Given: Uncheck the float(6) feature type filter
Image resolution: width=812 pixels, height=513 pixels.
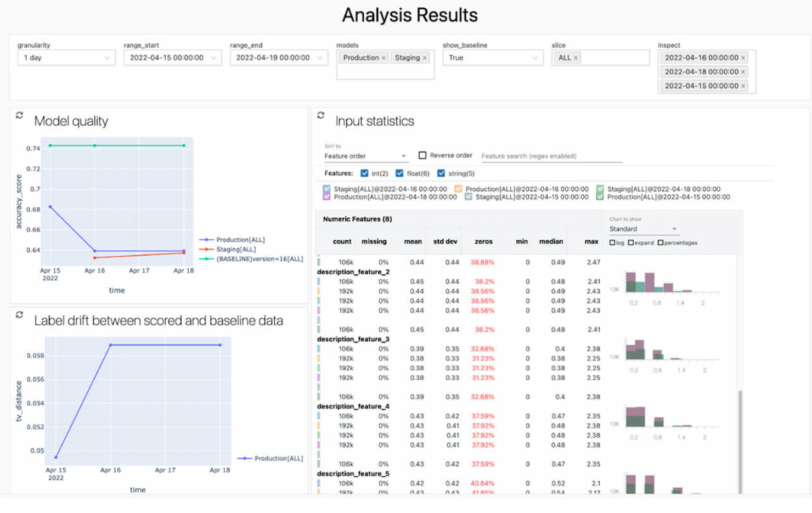Looking at the screenshot, I should click(399, 173).
